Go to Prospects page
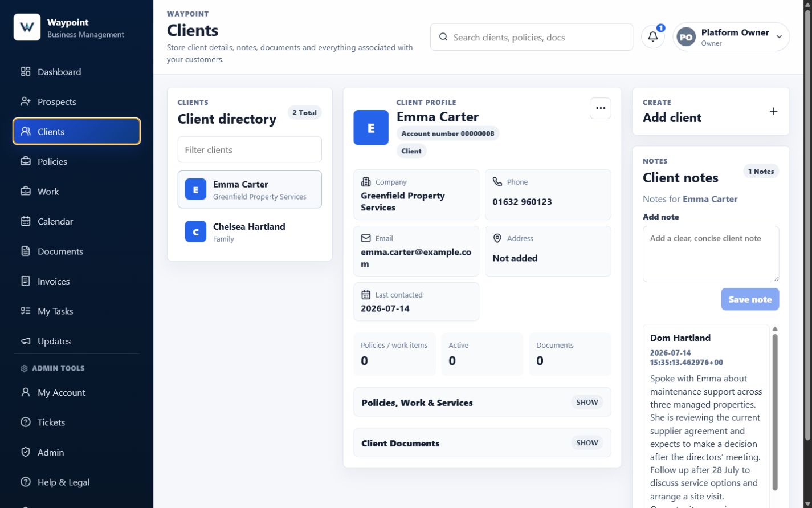812x508 pixels. [76, 101]
